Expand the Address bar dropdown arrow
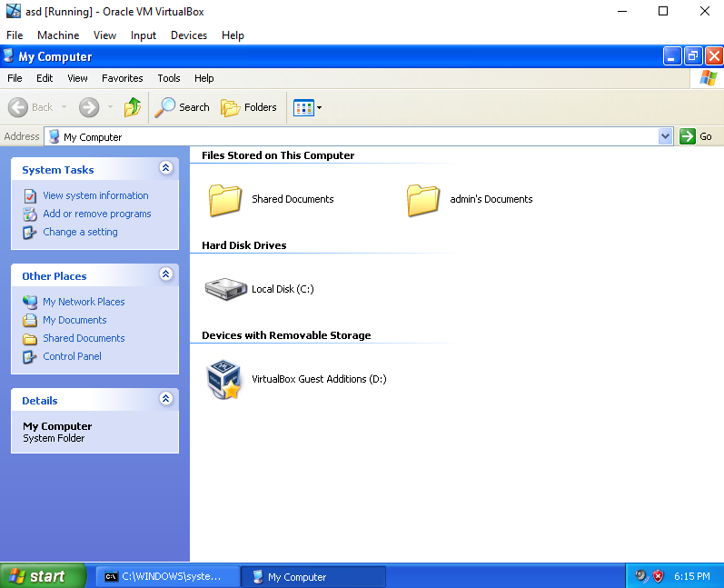The height and width of the screenshot is (588, 724). pyautogui.click(x=665, y=136)
